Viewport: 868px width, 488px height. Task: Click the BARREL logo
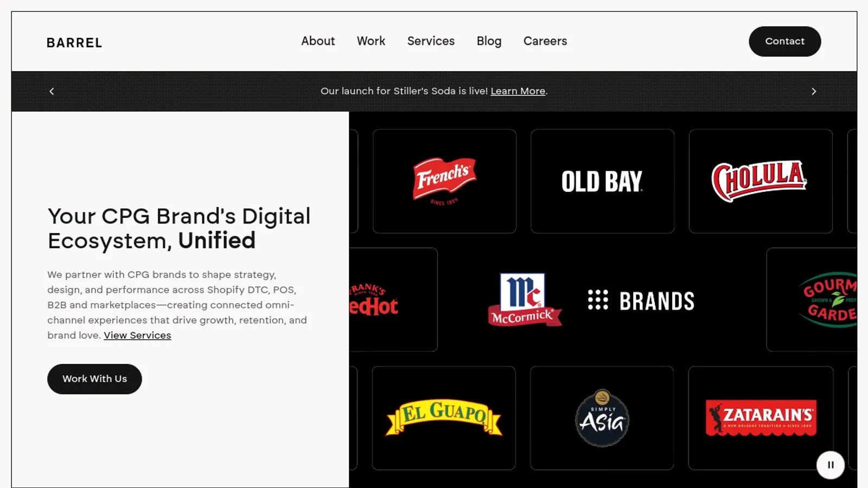(x=74, y=43)
